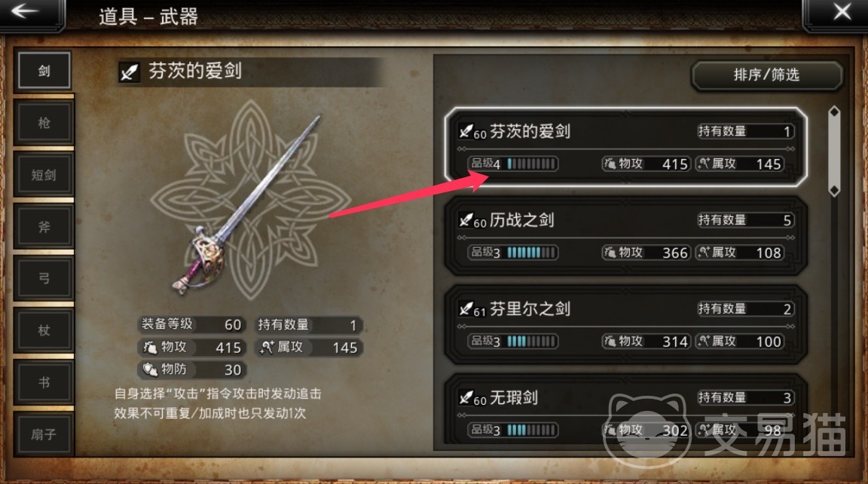This screenshot has height=484, width=868.
Task: Select 芬茨的爱剑 in the weapon list
Action: point(625,147)
